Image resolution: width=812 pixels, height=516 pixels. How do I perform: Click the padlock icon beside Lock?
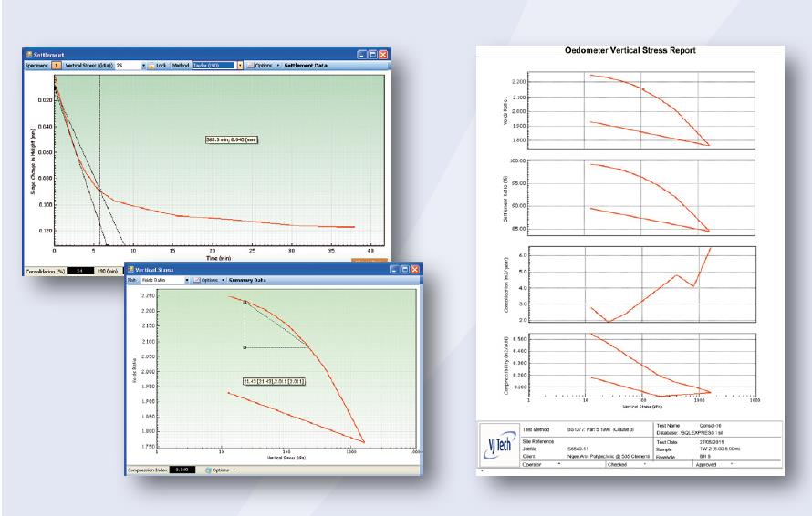coord(150,66)
